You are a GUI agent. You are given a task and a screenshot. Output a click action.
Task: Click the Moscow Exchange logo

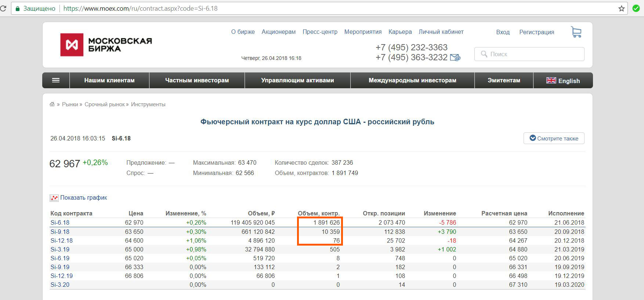(106, 45)
